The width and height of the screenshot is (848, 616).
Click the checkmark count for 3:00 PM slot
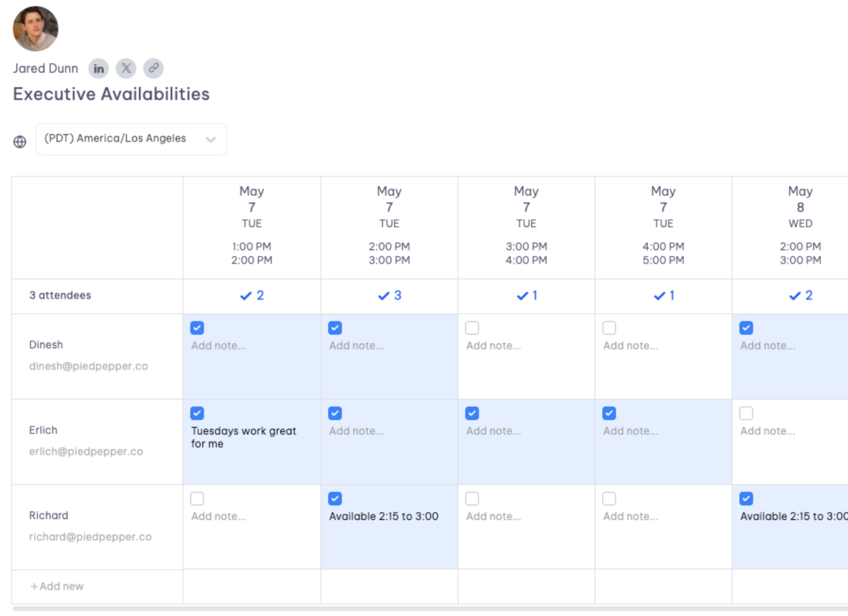pyautogui.click(x=526, y=295)
